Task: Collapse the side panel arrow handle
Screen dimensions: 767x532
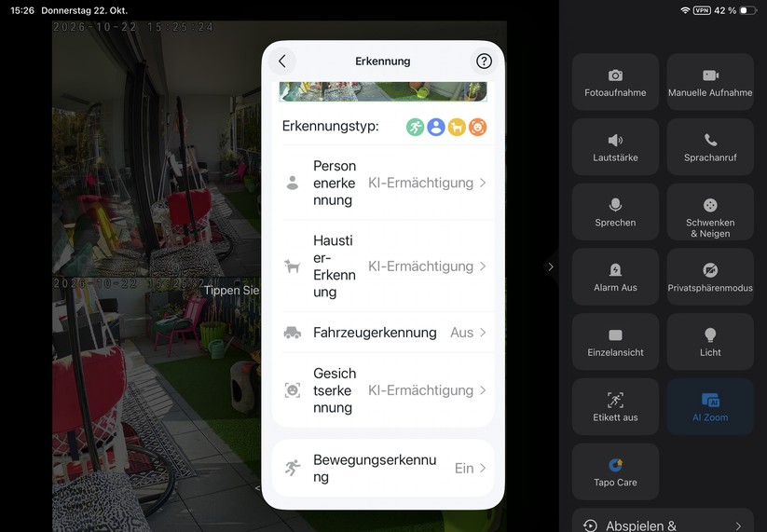Action: pos(551,267)
